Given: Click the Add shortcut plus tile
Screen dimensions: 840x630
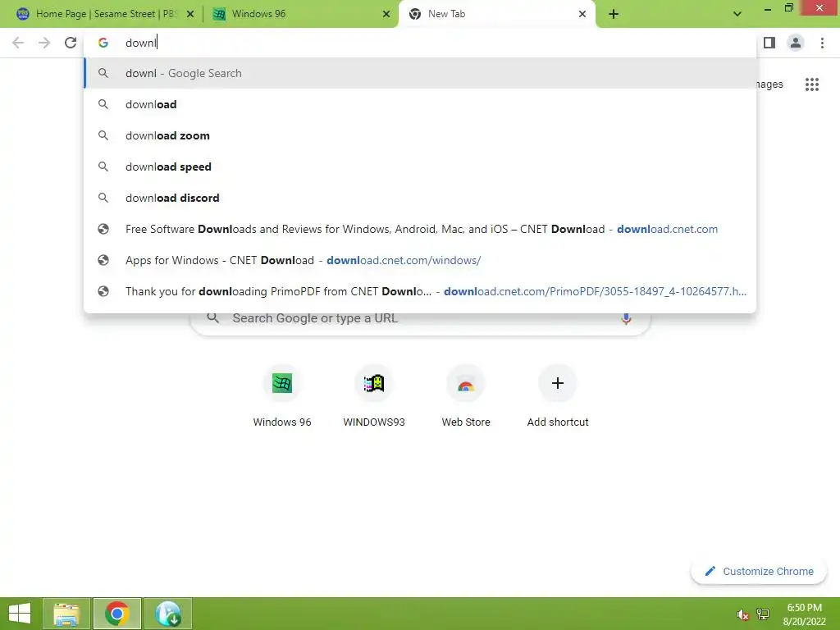Looking at the screenshot, I should tap(558, 395).
